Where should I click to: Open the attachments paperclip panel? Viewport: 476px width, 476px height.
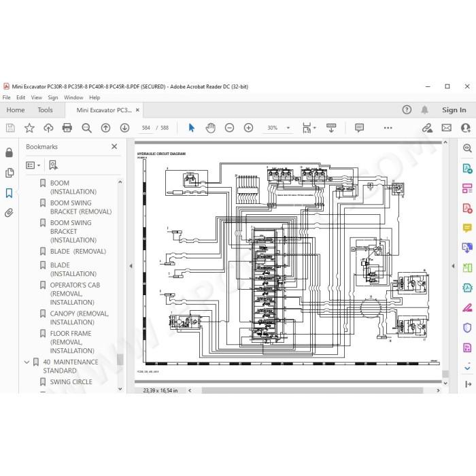(x=9, y=213)
